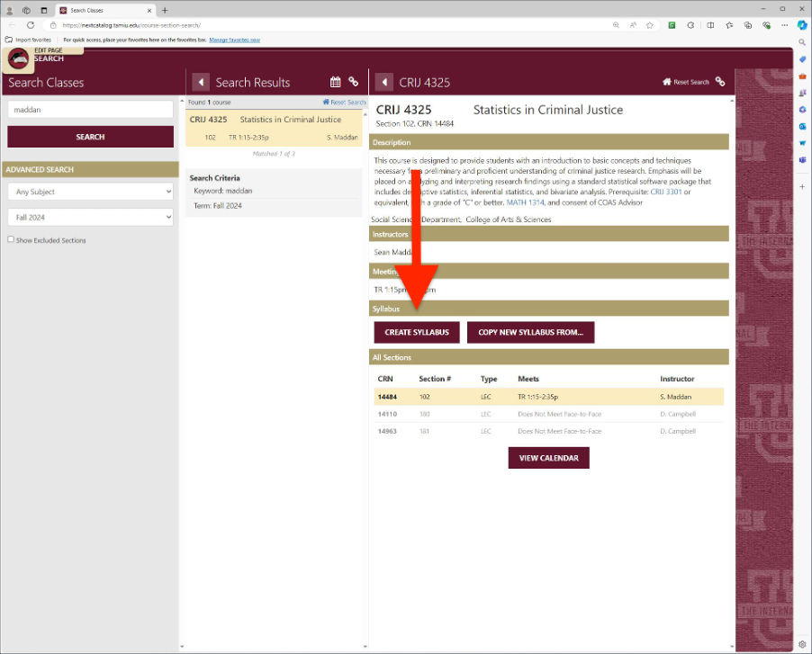Viewport: 812px width, 654px height.
Task: Open Edge workspaces icon
Action: [26, 11]
